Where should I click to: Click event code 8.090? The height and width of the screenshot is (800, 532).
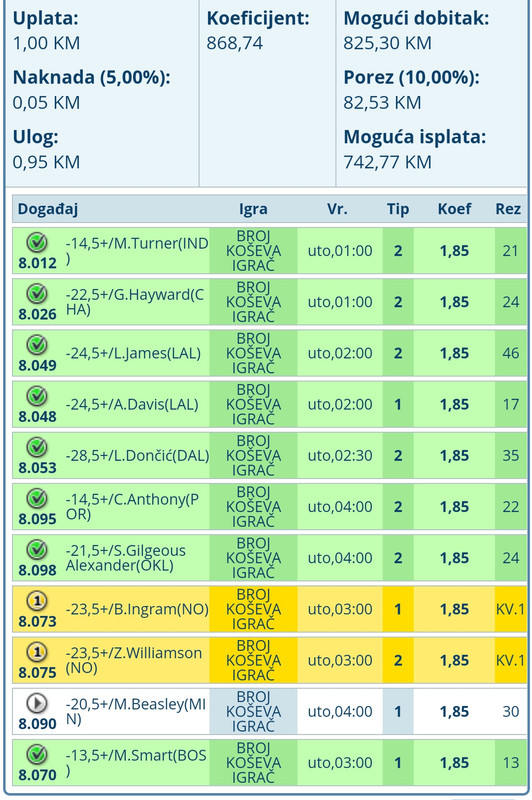(x=37, y=723)
